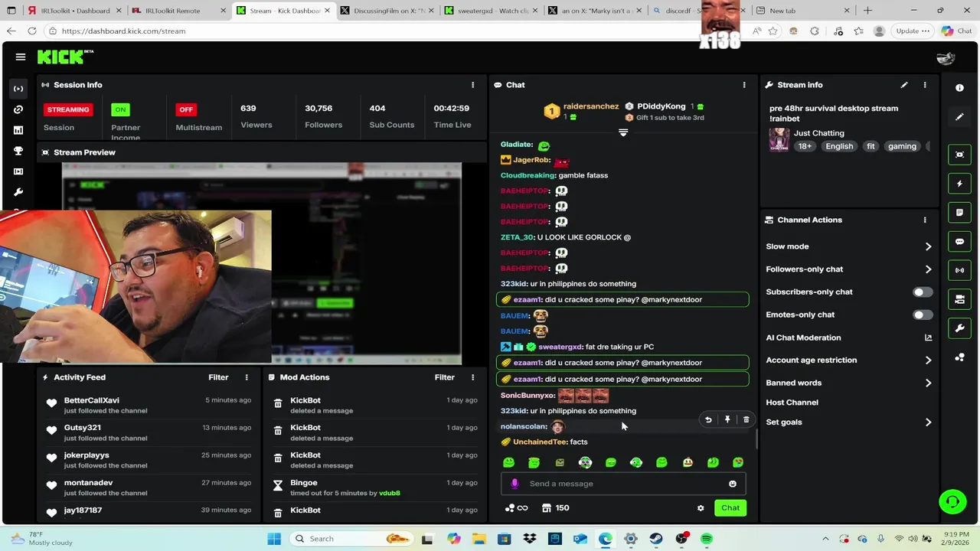The height and width of the screenshot is (551, 980).
Task: Click BetterCallXavi in Activity Feed
Action: (x=91, y=400)
